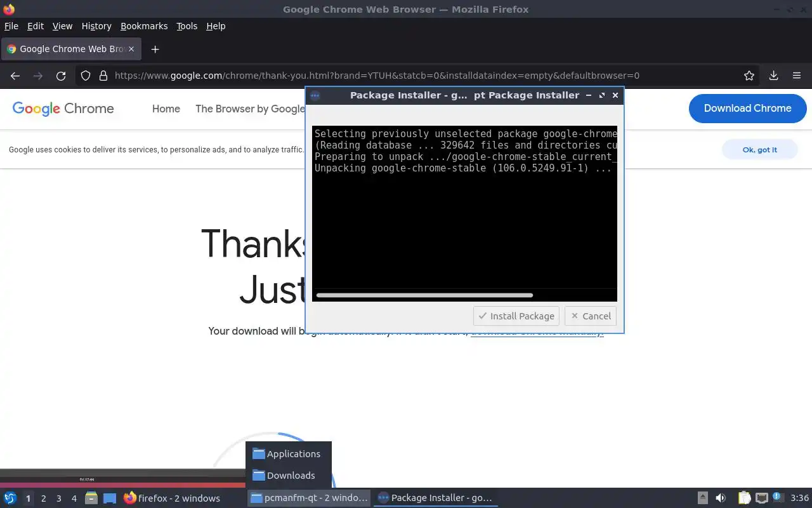The image size is (812, 508).
Task: Click the show desktop icon in the taskbar
Action: click(110, 498)
